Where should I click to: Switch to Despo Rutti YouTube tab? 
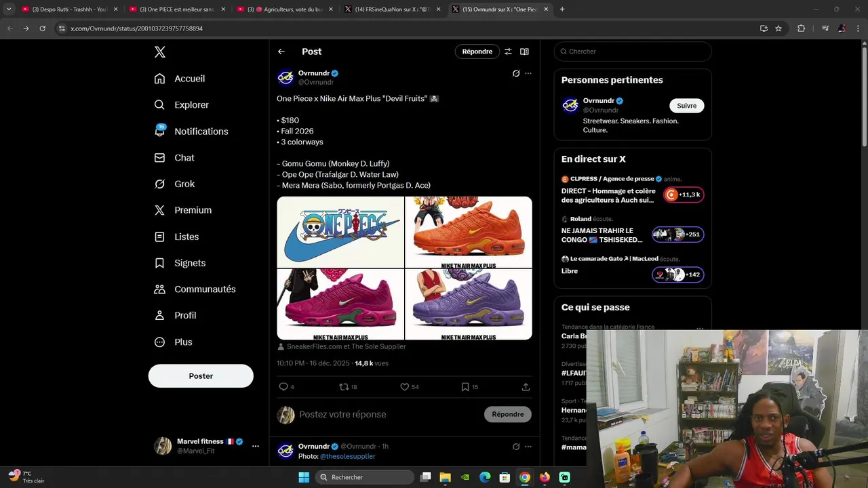(69, 9)
